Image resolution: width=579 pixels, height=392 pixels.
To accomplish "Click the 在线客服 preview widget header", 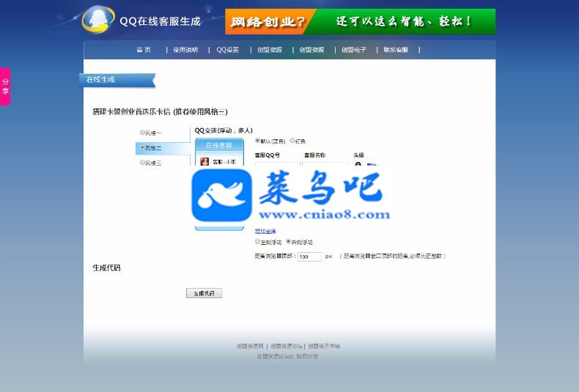I will click(x=219, y=144).
